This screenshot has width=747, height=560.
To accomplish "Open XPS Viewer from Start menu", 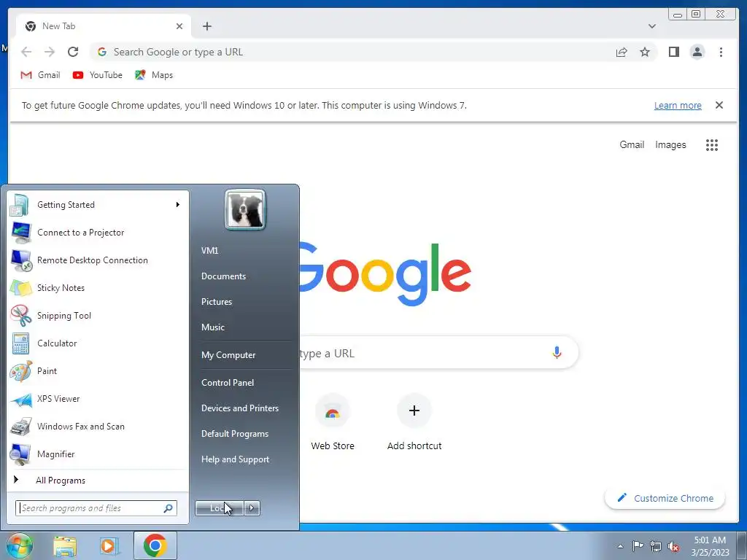I will [x=98, y=399].
